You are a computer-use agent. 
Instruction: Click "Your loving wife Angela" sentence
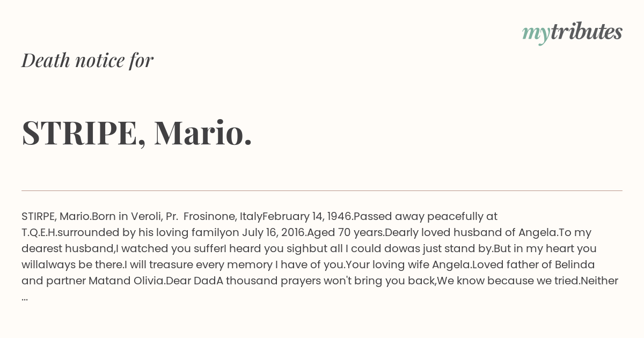coord(408,264)
